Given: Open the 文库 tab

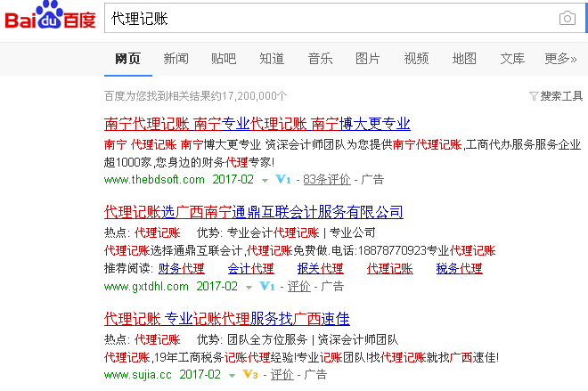Looking at the screenshot, I should click(512, 59).
